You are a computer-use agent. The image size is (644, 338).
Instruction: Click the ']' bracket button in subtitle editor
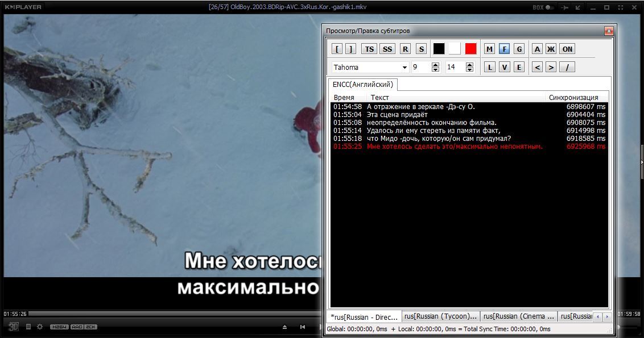point(350,49)
